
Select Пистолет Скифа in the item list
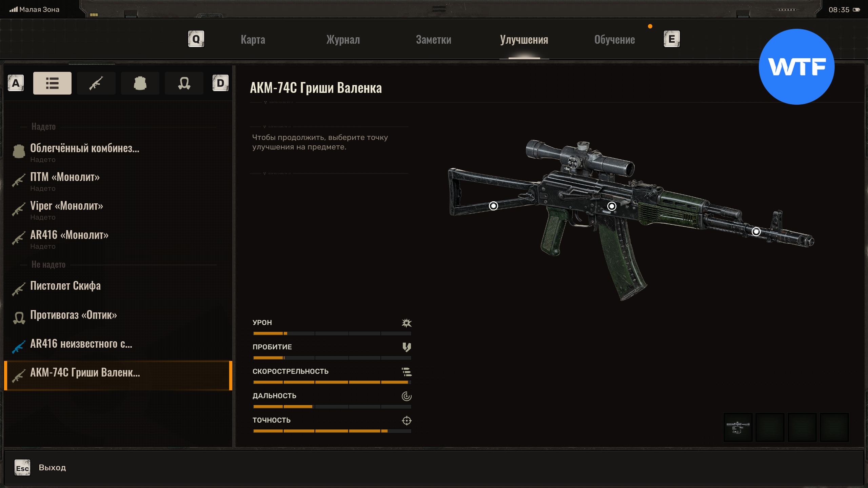pyautogui.click(x=65, y=286)
